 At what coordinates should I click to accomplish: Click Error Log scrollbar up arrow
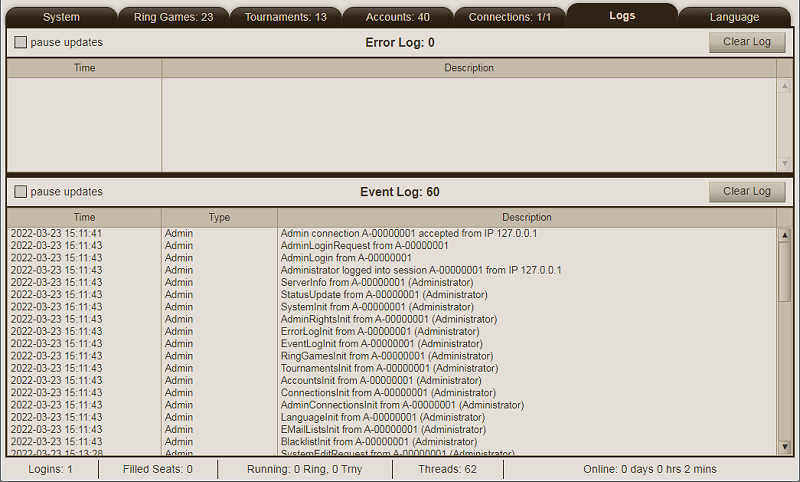click(784, 86)
